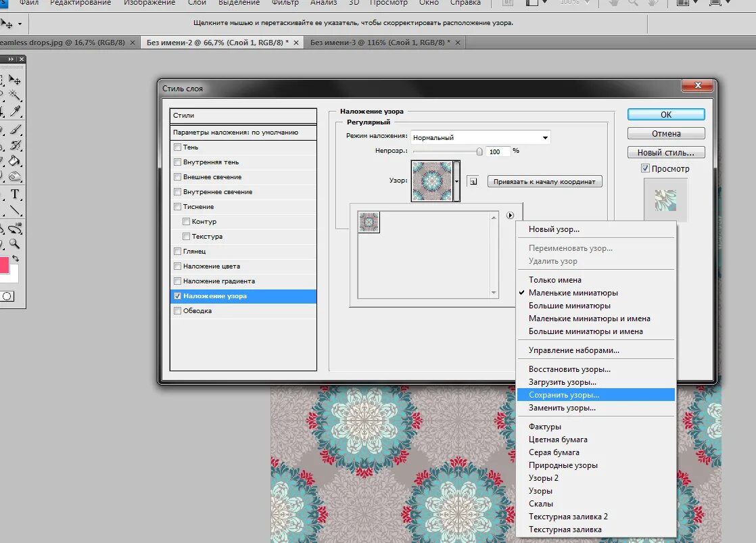
Task: Switch to Без имени-3 document tab
Action: pyautogui.click(x=385, y=43)
